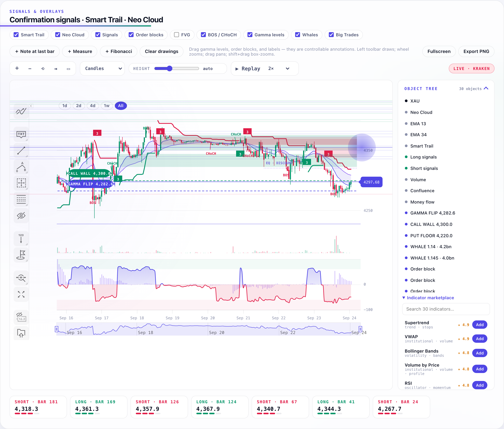Select the 4d range tab
Screen dimensions: 504x429
coord(93,106)
